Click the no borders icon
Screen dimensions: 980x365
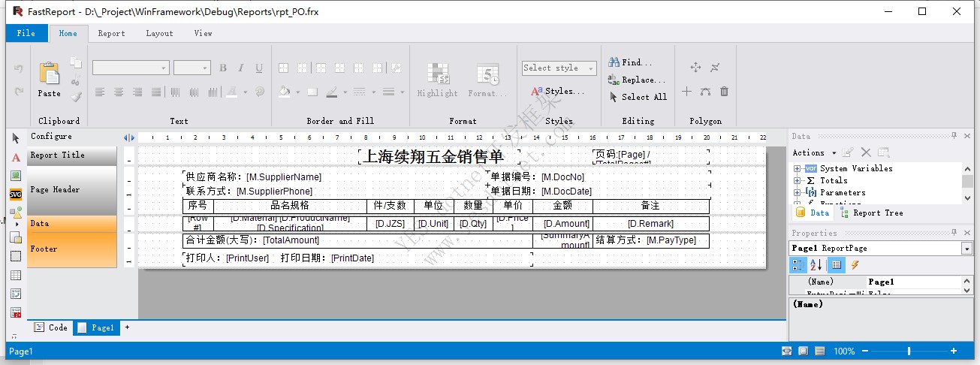click(x=302, y=68)
